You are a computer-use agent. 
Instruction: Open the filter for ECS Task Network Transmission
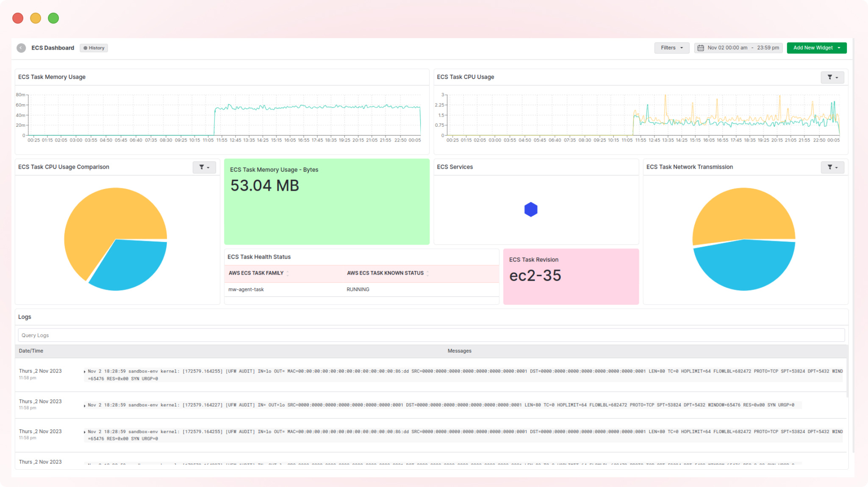point(832,167)
